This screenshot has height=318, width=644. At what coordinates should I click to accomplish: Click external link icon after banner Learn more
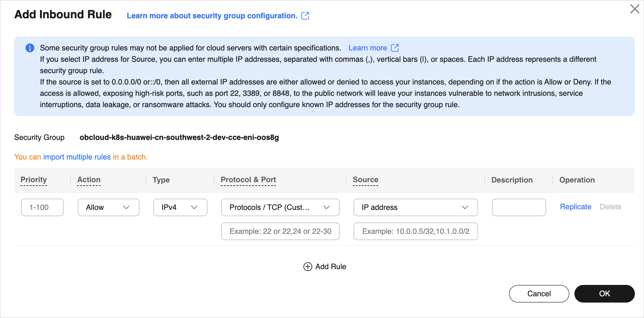coord(395,48)
